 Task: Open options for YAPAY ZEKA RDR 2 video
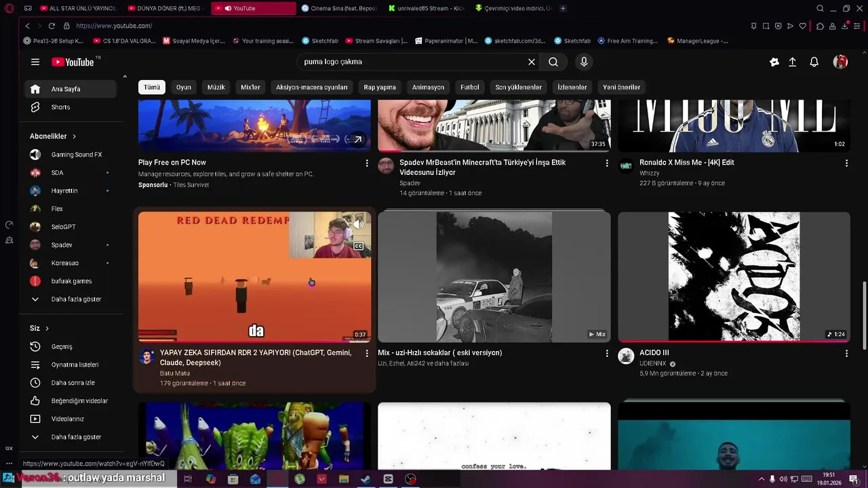[x=367, y=354]
